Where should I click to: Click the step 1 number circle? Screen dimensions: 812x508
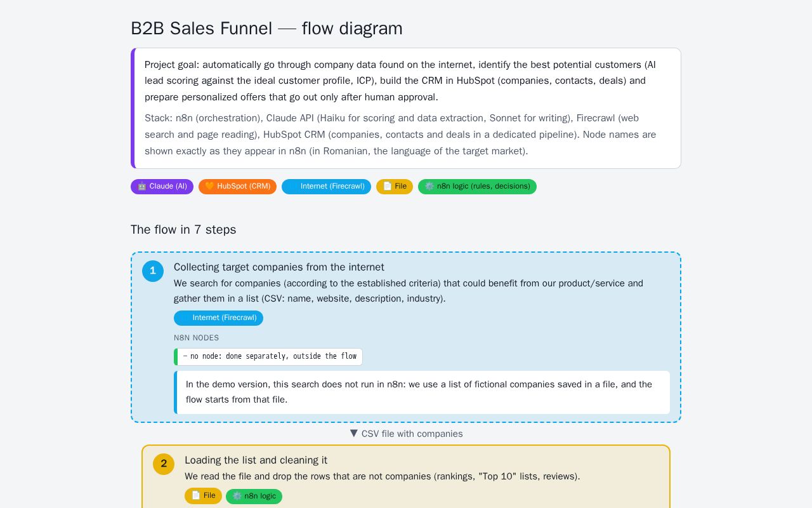[153, 271]
